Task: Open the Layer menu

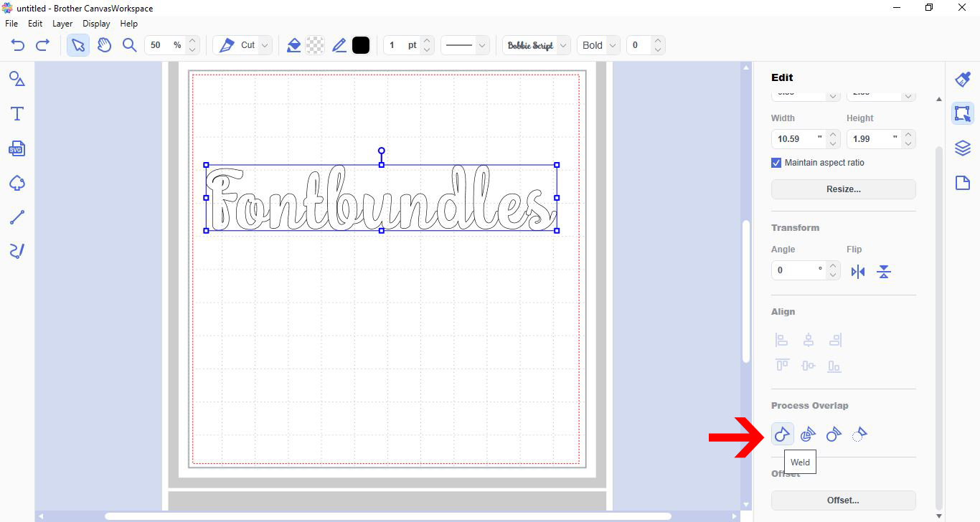Action: point(62,24)
